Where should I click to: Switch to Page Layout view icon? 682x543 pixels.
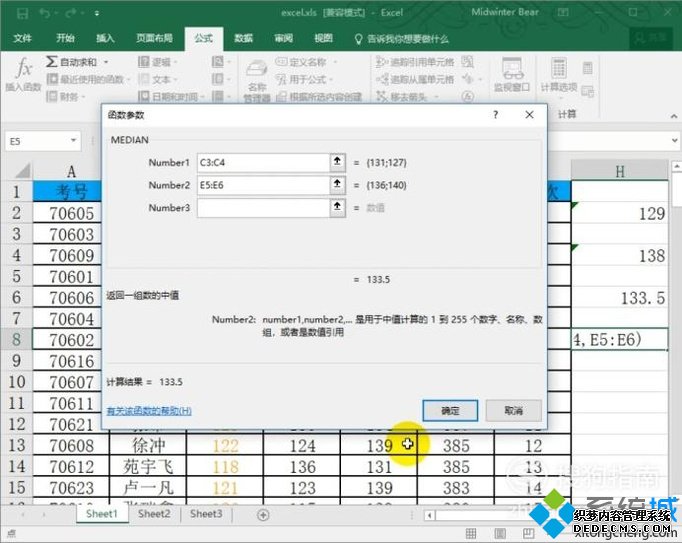pyautogui.click(x=500, y=533)
